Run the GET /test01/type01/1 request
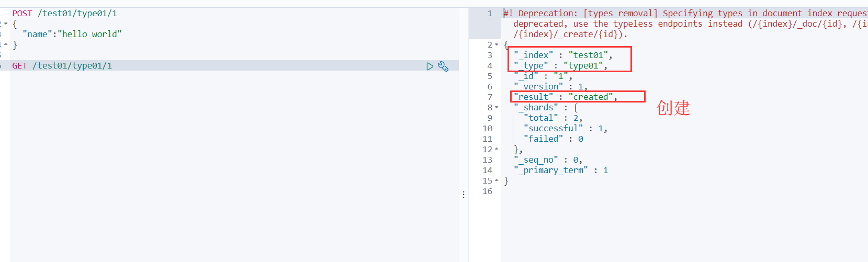This screenshot has height=262, width=868. click(430, 66)
